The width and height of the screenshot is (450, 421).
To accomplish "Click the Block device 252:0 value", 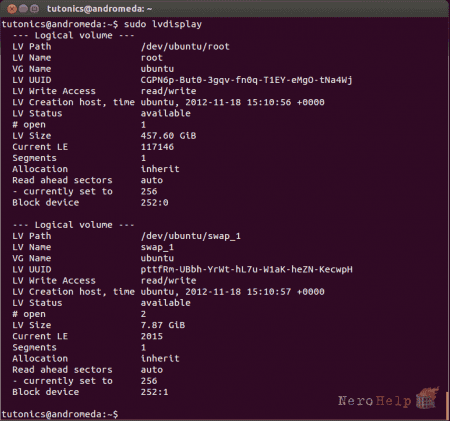I will tap(154, 202).
